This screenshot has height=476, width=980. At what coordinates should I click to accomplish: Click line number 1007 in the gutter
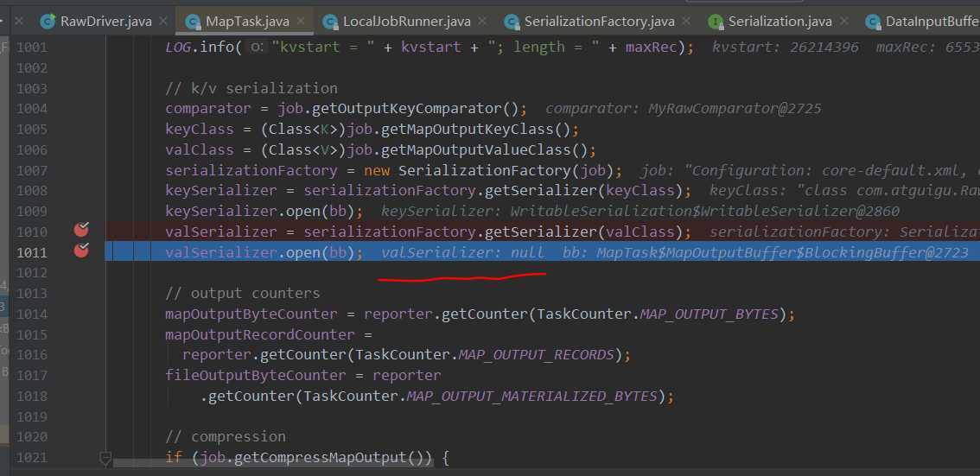32,170
